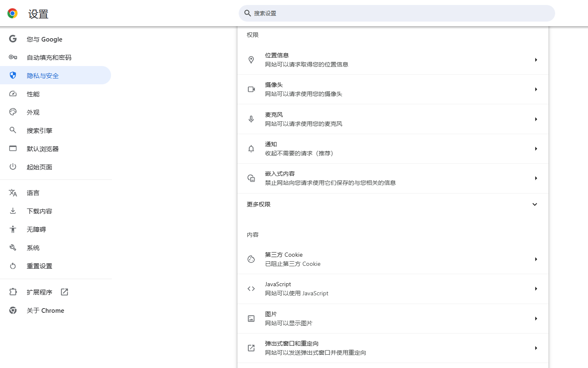Click the notification bell icon
Image resolution: width=588 pixels, height=368 pixels.
[251, 149]
